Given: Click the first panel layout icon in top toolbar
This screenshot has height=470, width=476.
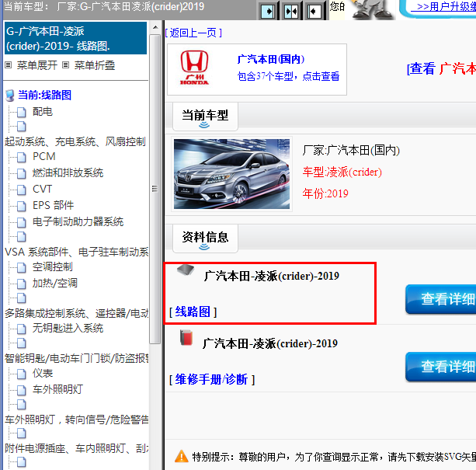Looking at the screenshot, I should [x=267, y=11].
